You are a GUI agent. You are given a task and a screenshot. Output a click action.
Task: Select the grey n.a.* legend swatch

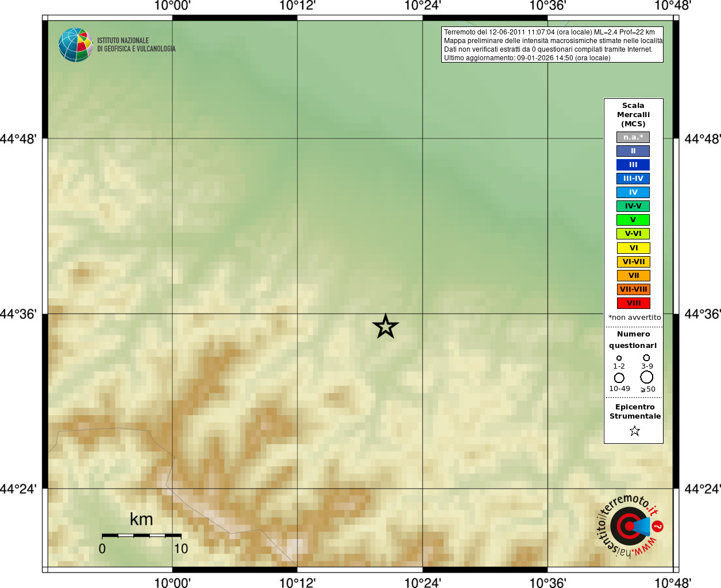click(633, 137)
